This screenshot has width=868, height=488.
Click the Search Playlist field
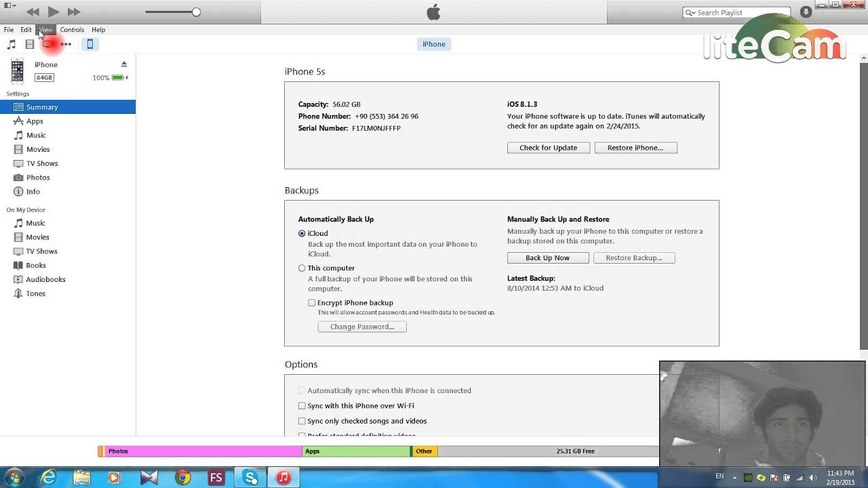point(736,12)
